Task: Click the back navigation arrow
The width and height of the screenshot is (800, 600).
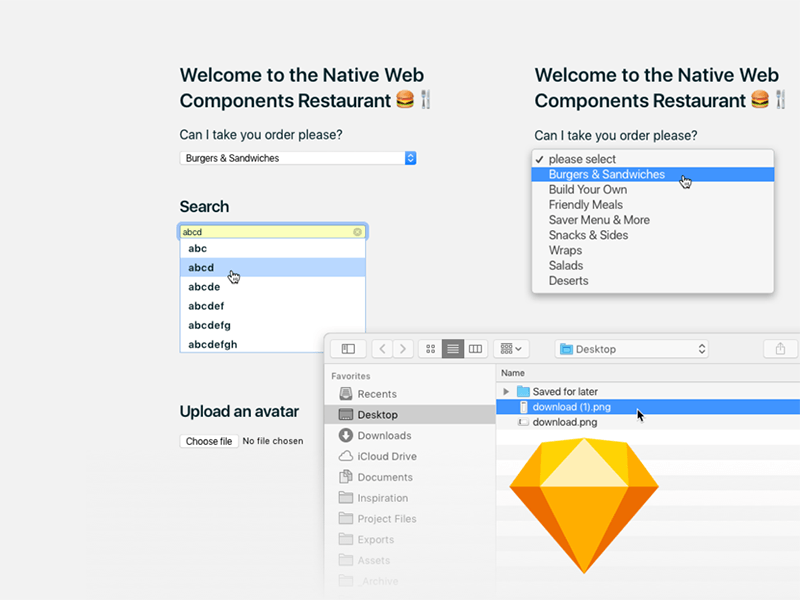Action: (x=383, y=348)
